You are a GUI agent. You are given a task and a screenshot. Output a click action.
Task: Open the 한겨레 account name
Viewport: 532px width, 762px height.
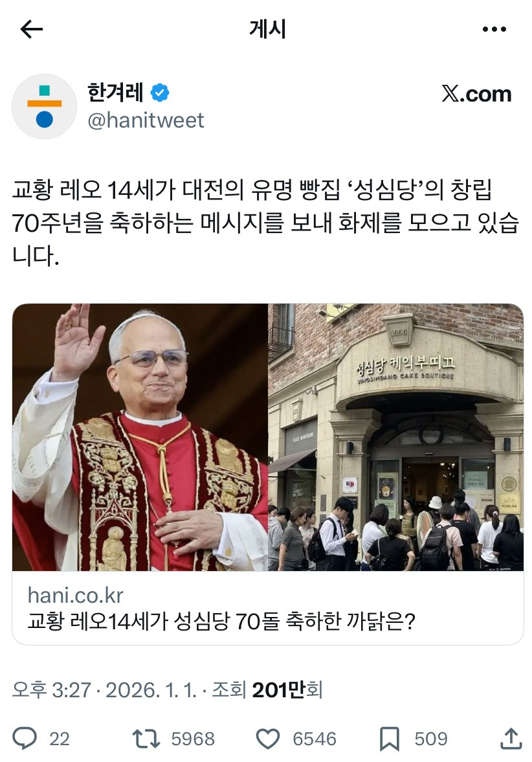pyautogui.click(x=115, y=93)
